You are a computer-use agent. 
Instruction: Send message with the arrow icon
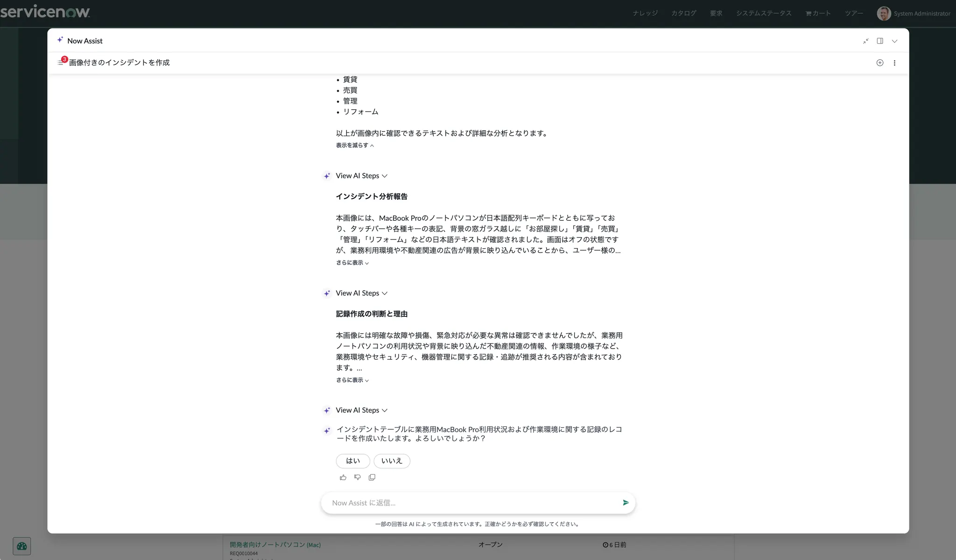[626, 503]
